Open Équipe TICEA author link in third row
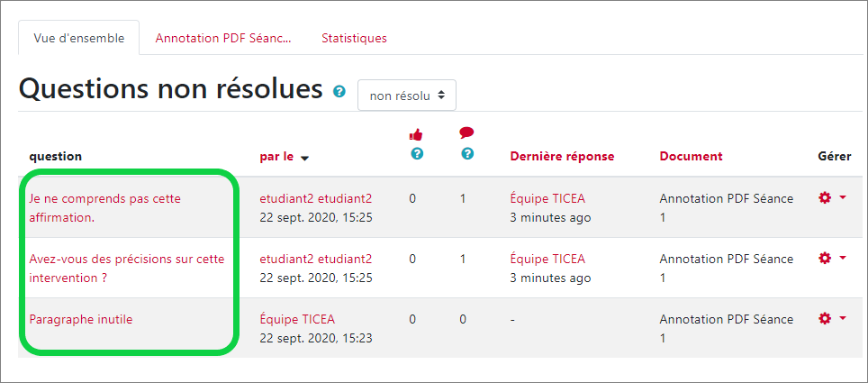This screenshot has height=383, width=868. point(298,319)
